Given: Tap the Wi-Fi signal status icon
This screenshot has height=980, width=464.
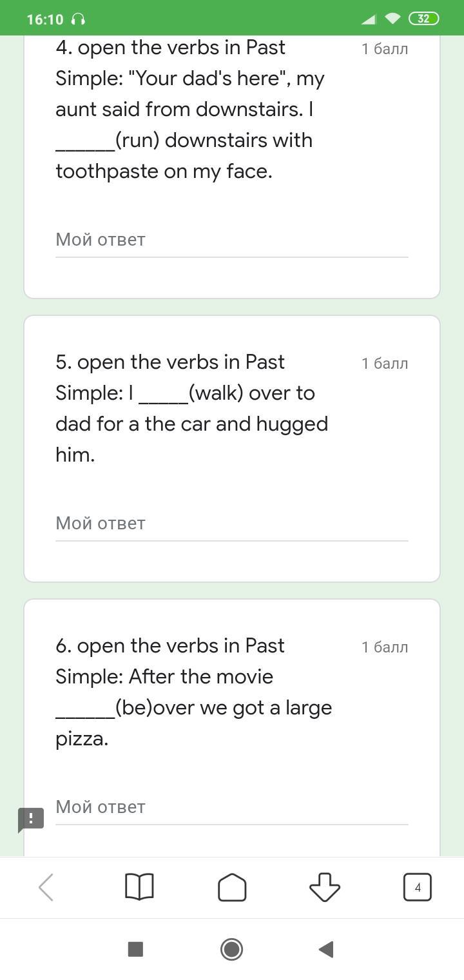Looking at the screenshot, I should point(392,19).
